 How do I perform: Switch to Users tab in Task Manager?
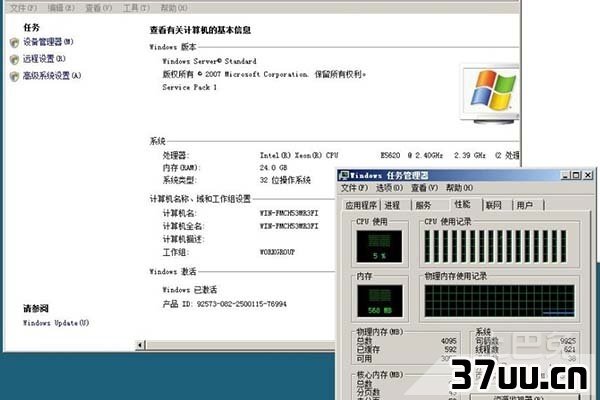pos(525,206)
